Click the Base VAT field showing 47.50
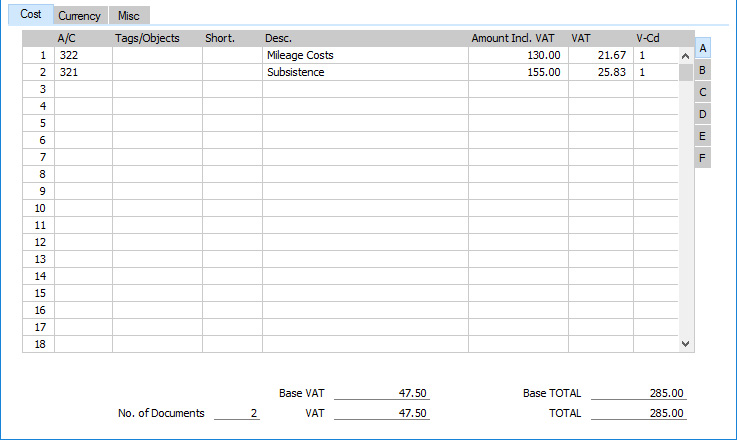 coord(382,393)
